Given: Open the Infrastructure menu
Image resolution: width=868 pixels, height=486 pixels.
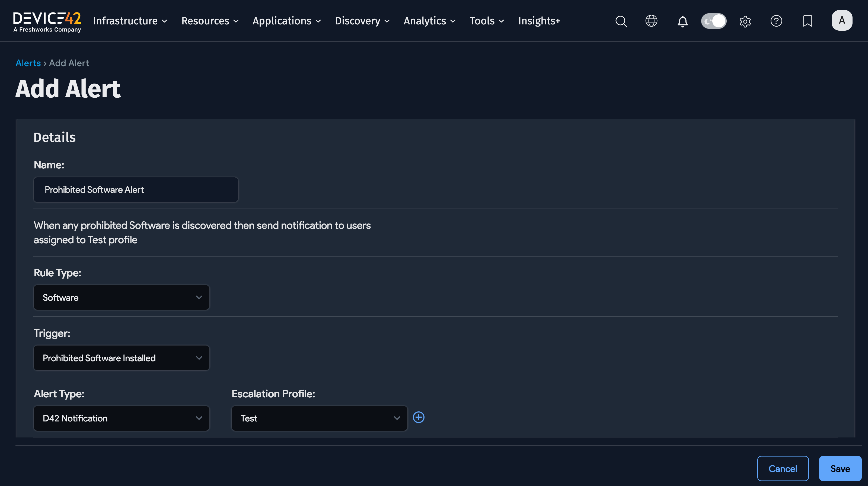Looking at the screenshot, I should click(130, 21).
